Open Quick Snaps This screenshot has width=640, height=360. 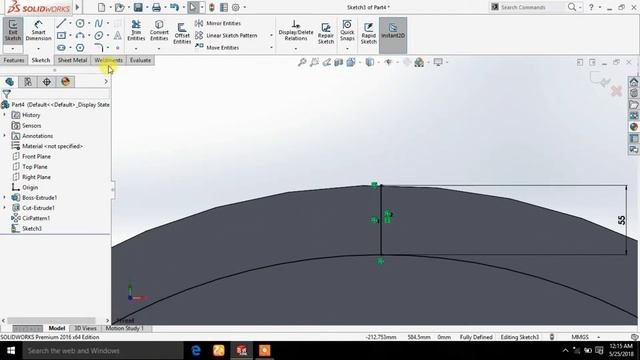(347, 31)
